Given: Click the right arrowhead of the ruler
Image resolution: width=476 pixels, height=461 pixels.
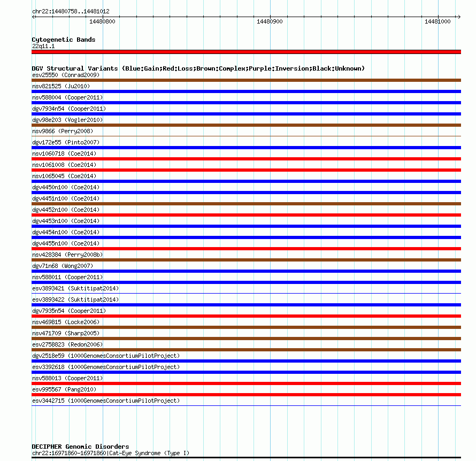Looking at the screenshot, I should tap(459, 17).
